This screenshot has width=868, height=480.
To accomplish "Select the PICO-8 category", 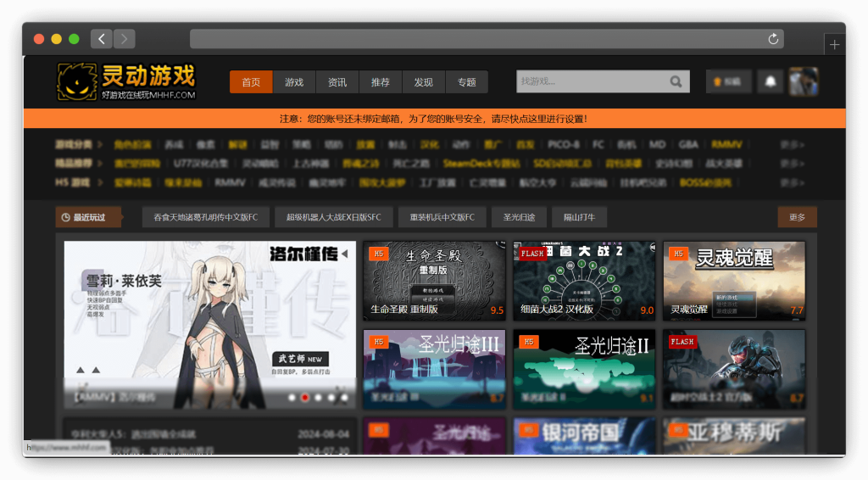I will click(x=564, y=144).
